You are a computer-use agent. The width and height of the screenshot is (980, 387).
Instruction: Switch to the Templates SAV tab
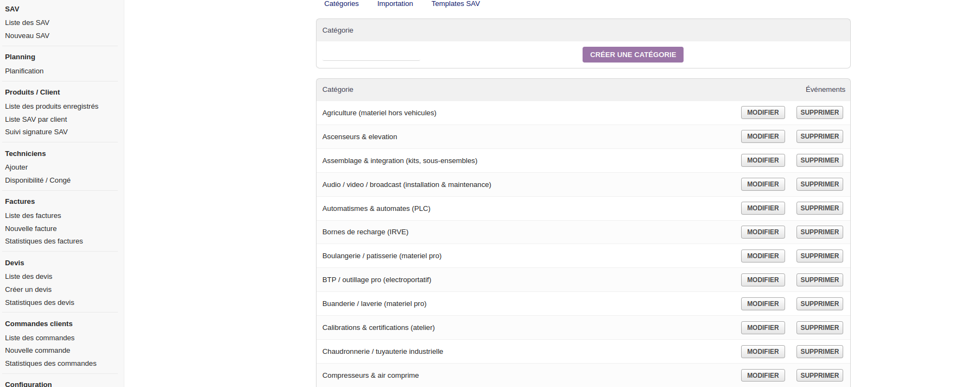click(x=456, y=4)
